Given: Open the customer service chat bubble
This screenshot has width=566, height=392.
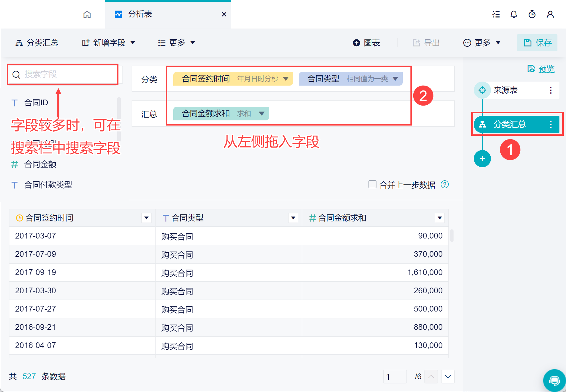Looking at the screenshot, I should pyautogui.click(x=554, y=380).
